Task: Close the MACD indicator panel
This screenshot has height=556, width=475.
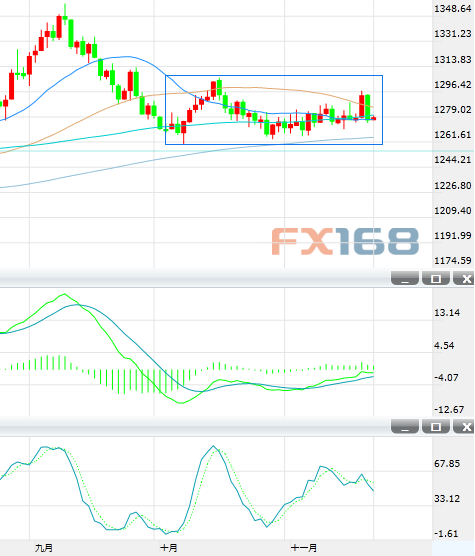Action: (x=464, y=278)
